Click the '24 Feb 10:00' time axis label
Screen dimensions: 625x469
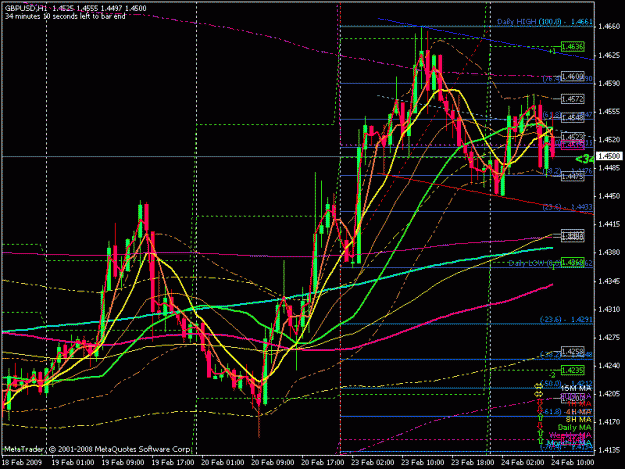tap(572, 463)
